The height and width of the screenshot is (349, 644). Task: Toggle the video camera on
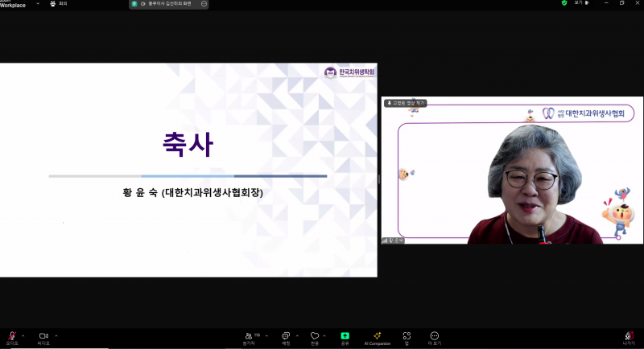tap(43, 336)
